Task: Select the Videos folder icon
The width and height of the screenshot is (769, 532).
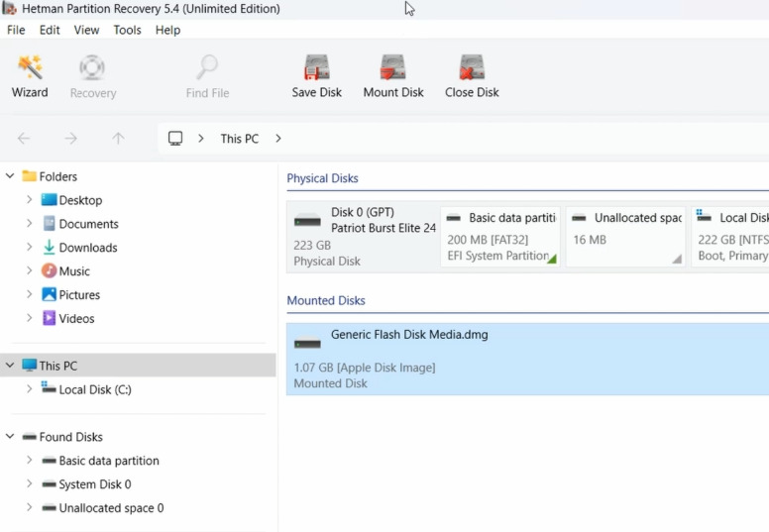Action: pos(49,318)
